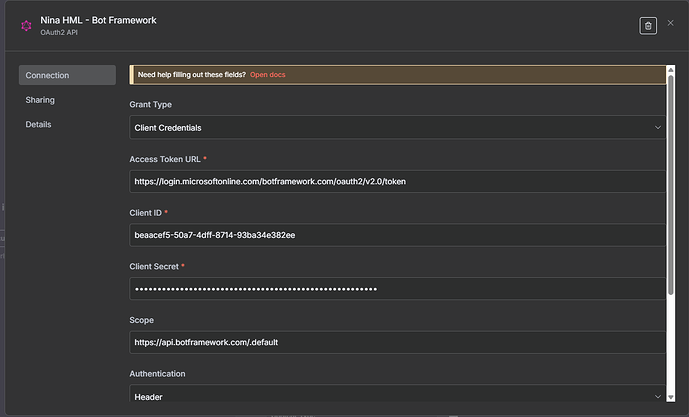689x417 pixels.
Task: Switch to the Connection tab
Action: tap(67, 75)
